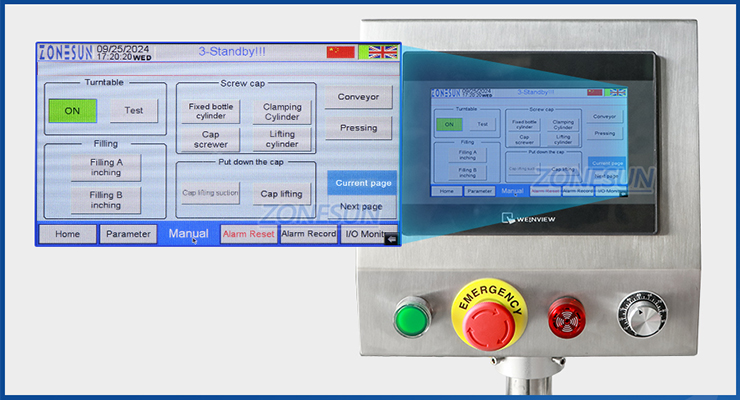Open Alarm Record in the enlarged bottom bar
The width and height of the screenshot is (740, 400).
(308, 234)
